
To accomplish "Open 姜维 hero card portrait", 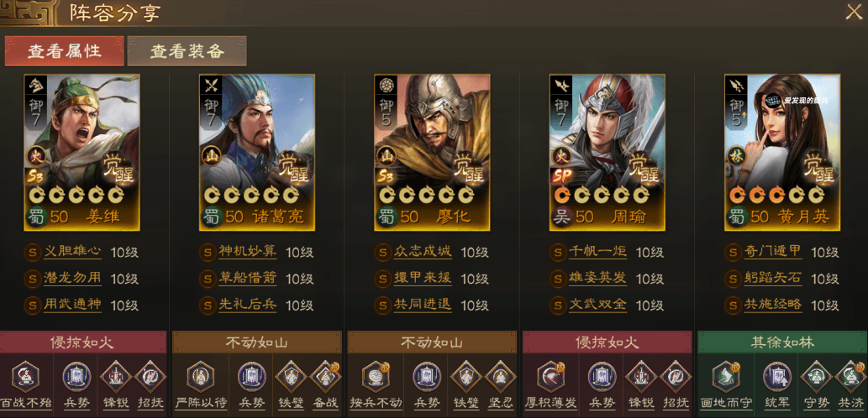I will pyautogui.click(x=82, y=152).
